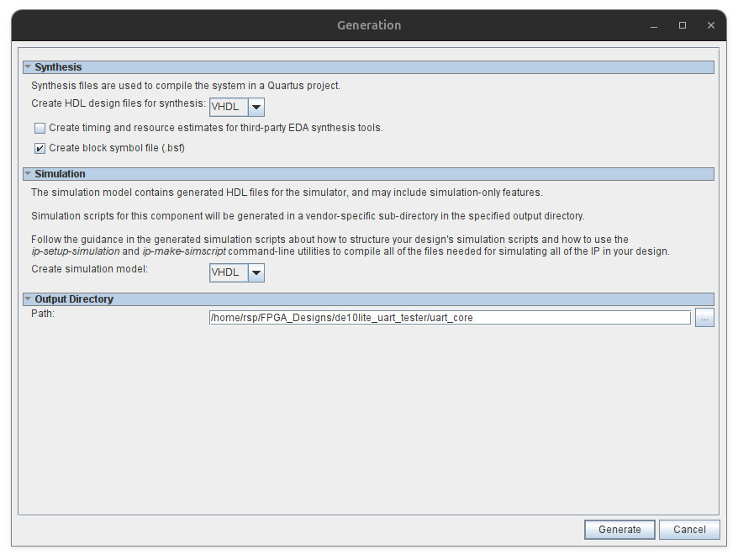Click the Synthesis section header label
Viewport: 738px width, 560px height.
58,67
